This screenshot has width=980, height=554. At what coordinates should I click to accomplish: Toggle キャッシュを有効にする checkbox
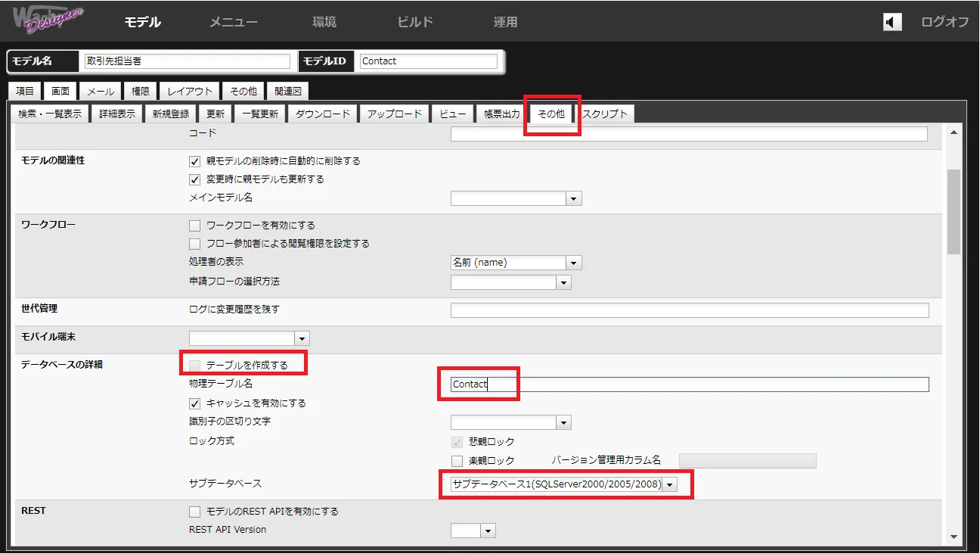pos(194,403)
